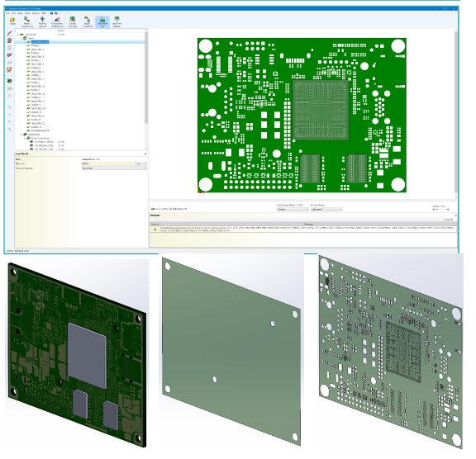Select the highlighted top layer in the tree
Screen dimensions: 476x459
coord(40,42)
